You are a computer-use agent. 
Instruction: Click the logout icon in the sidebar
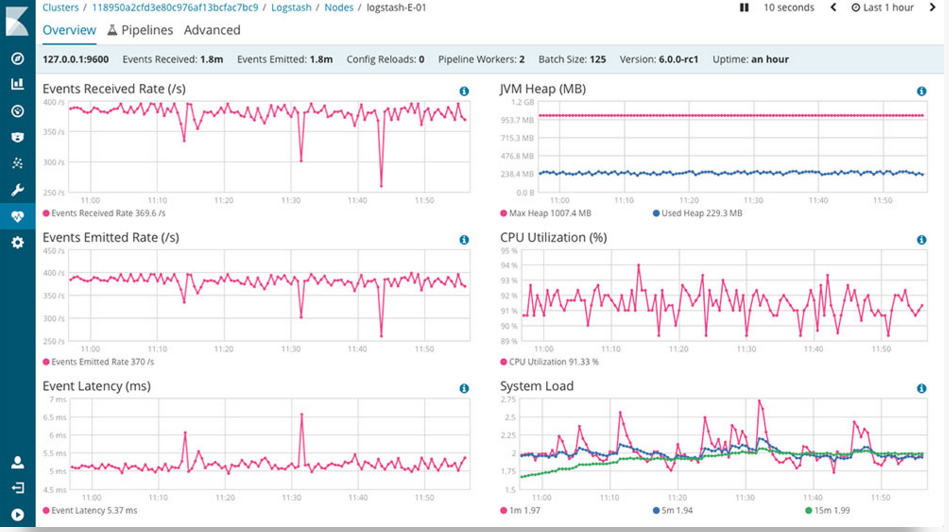tap(17, 488)
